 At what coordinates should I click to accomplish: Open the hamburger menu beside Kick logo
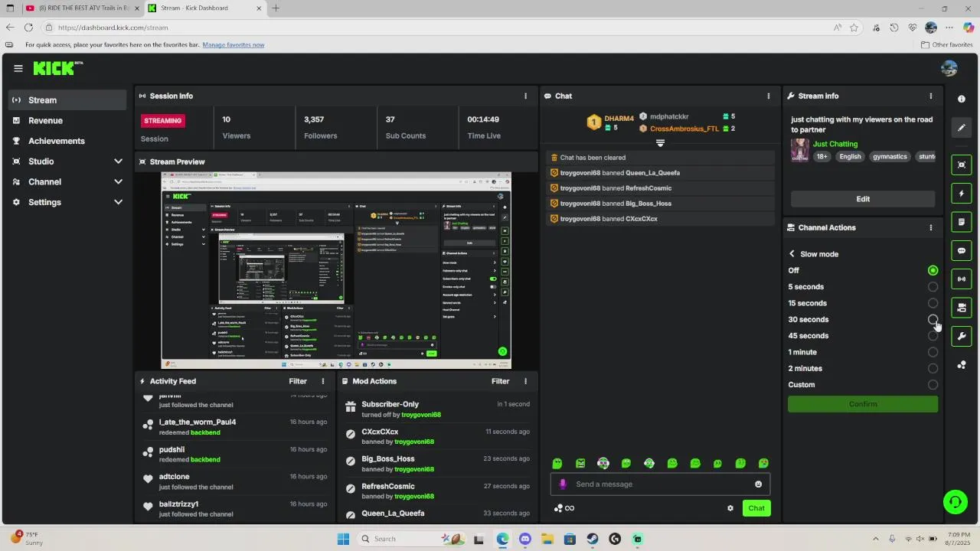[18, 68]
